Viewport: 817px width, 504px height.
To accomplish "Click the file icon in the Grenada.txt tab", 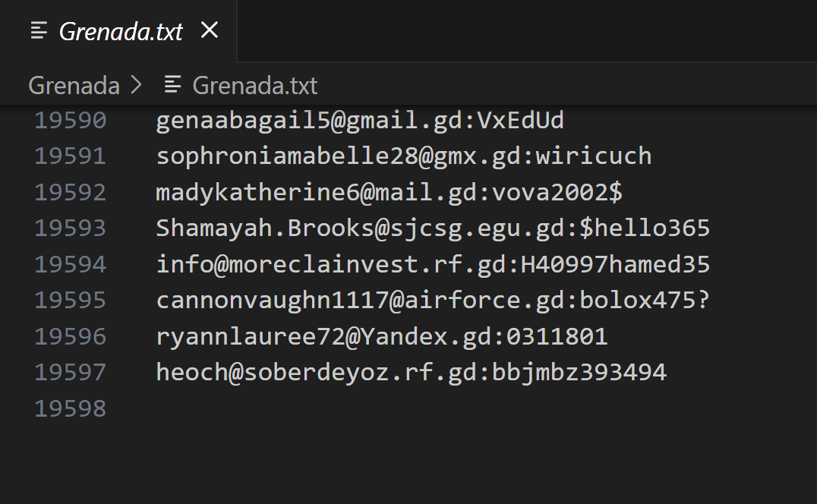I will click(38, 31).
